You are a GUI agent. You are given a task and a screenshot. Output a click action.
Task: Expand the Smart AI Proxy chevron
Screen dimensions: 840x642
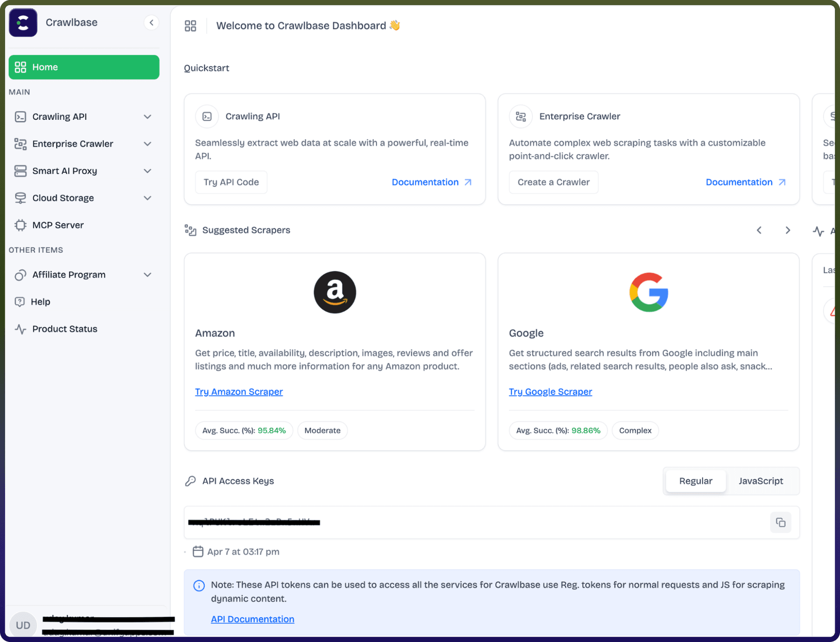coord(147,171)
